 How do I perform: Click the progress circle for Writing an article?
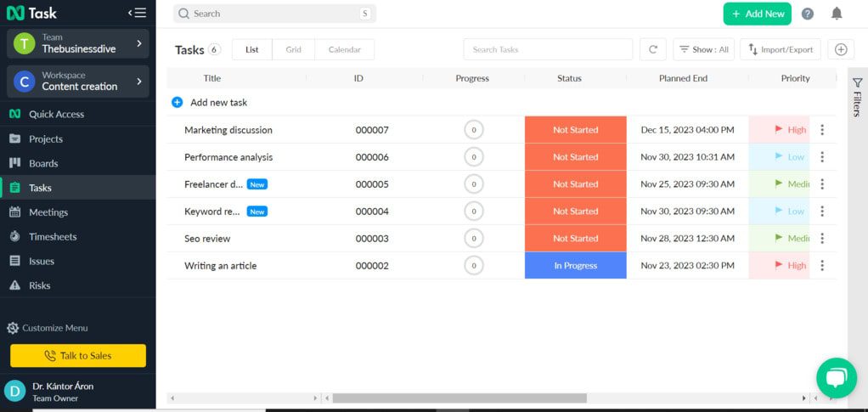[474, 266]
